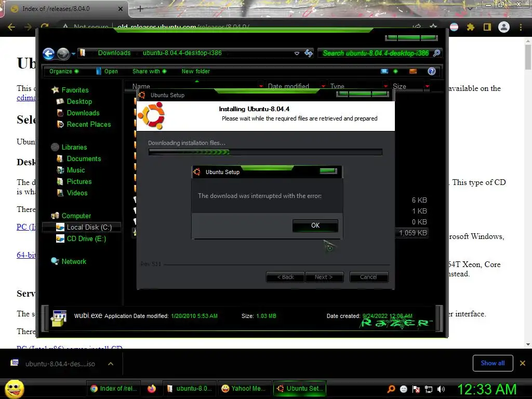Click the Chrome share page icon
532x399 pixels.
point(417,27)
